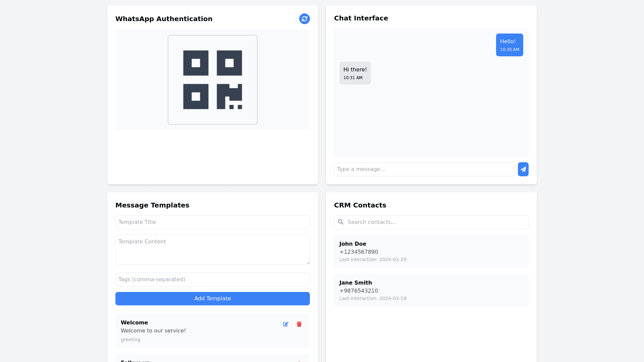Edit the Welcome template
This screenshot has height=362, width=644.
(285, 324)
